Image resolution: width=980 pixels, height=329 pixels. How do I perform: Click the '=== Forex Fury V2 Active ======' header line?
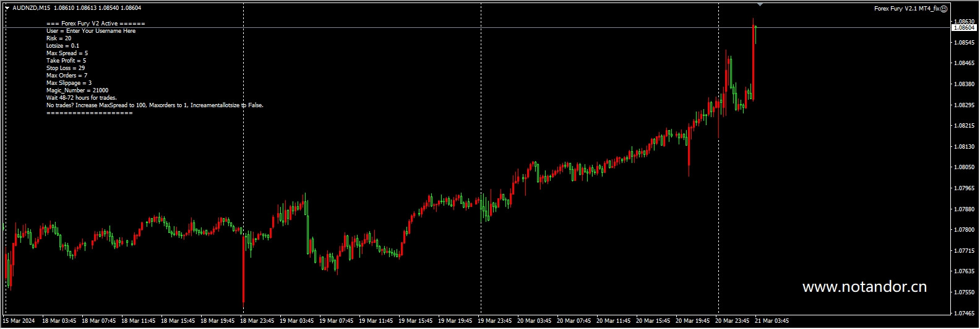pos(96,24)
